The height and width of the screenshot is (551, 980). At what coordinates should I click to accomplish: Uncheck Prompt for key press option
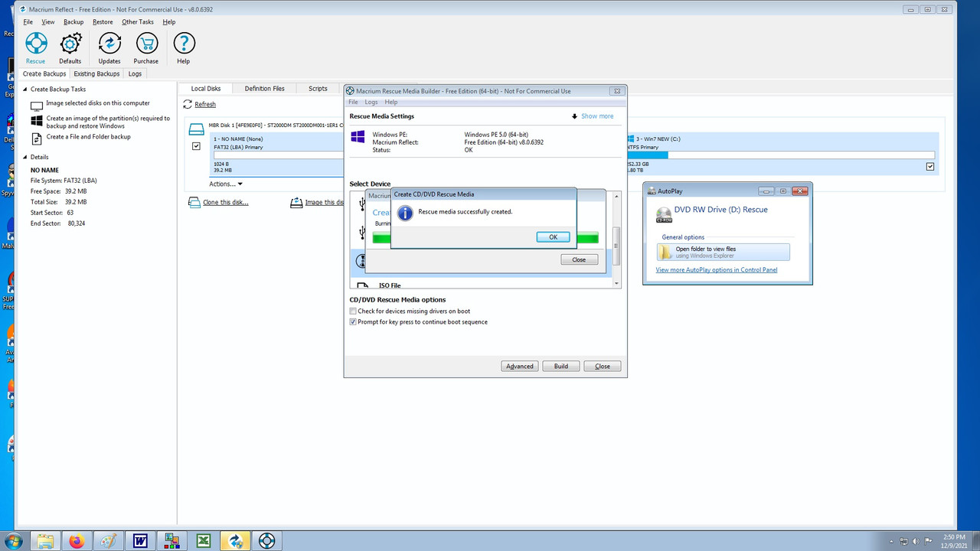pyautogui.click(x=353, y=322)
